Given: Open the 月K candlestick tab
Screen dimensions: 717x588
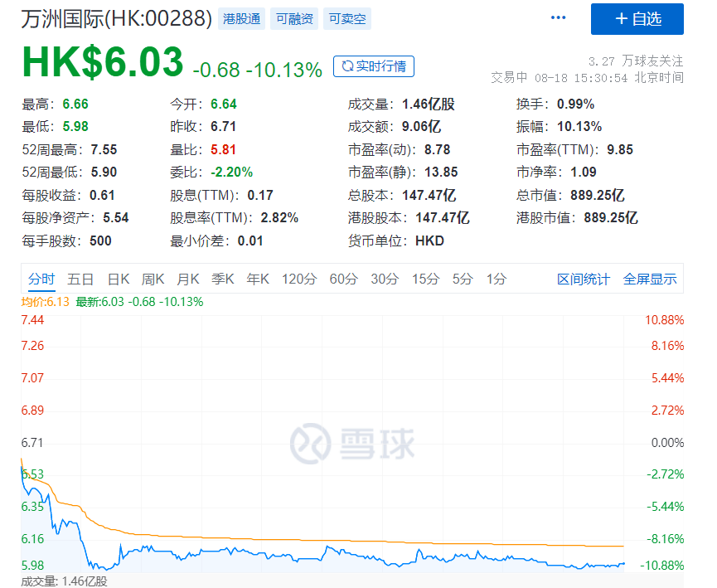Looking at the screenshot, I should point(188,279).
